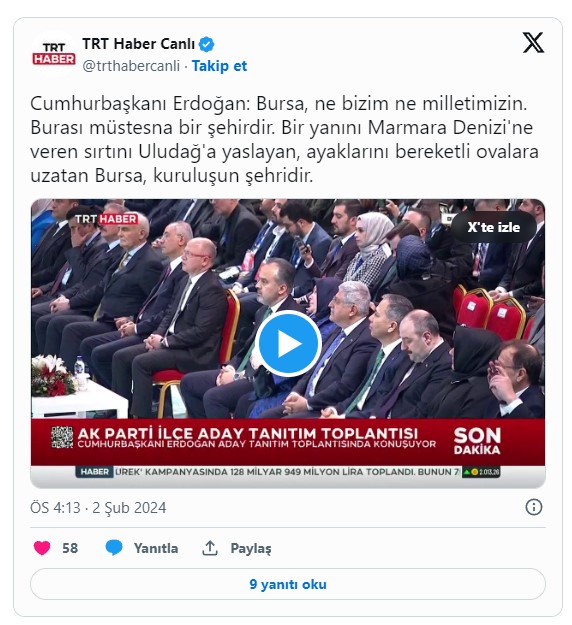The image size is (572, 625).
Task: Click the TRT Haber watermark in video
Action: 106,219
